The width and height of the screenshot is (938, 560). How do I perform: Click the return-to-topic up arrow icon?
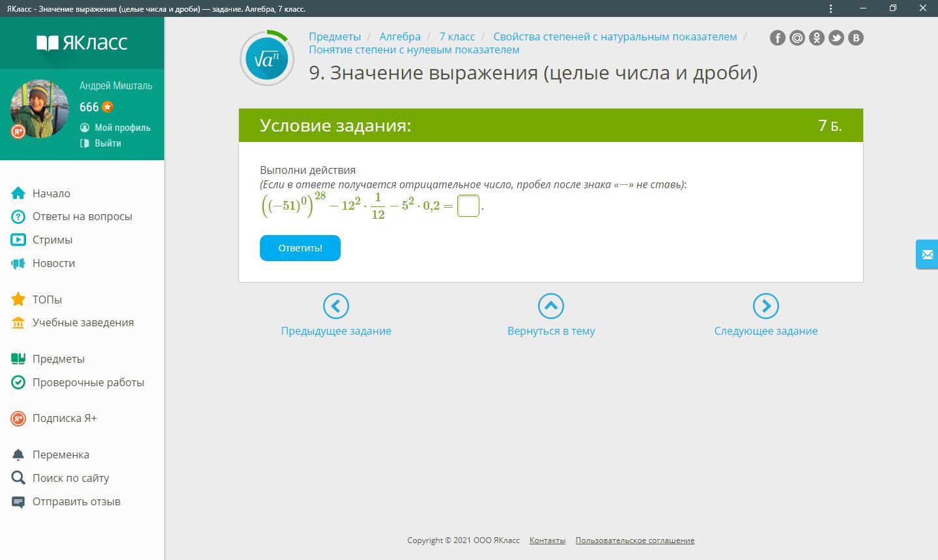(x=551, y=306)
